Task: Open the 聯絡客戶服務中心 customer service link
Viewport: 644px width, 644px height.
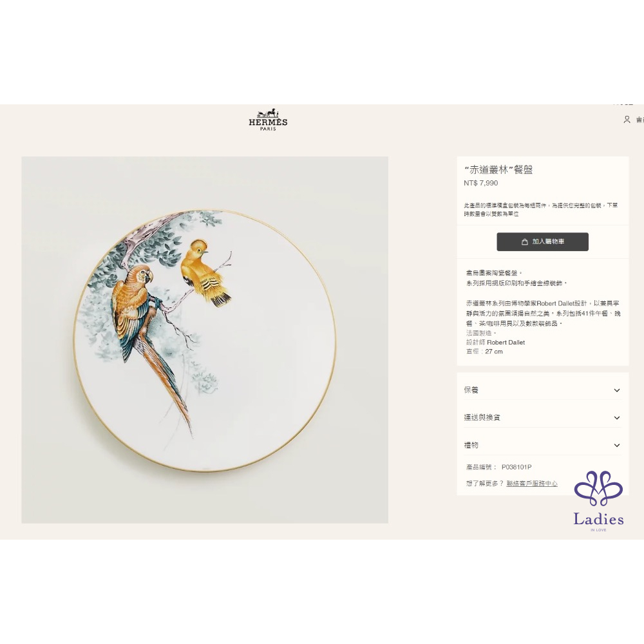Action: (x=532, y=484)
